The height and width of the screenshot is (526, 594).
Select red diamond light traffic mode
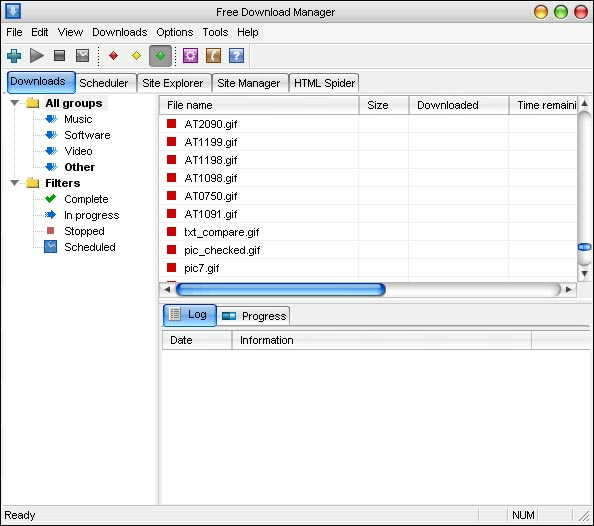coord(113,56)
